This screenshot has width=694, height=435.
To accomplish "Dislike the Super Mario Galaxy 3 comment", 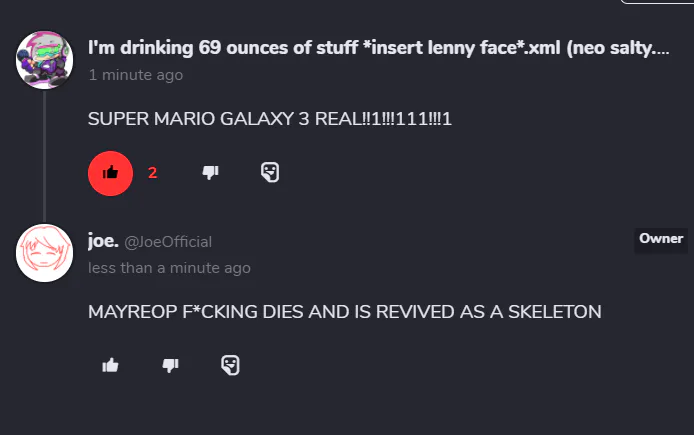I will tap(210, 172).
